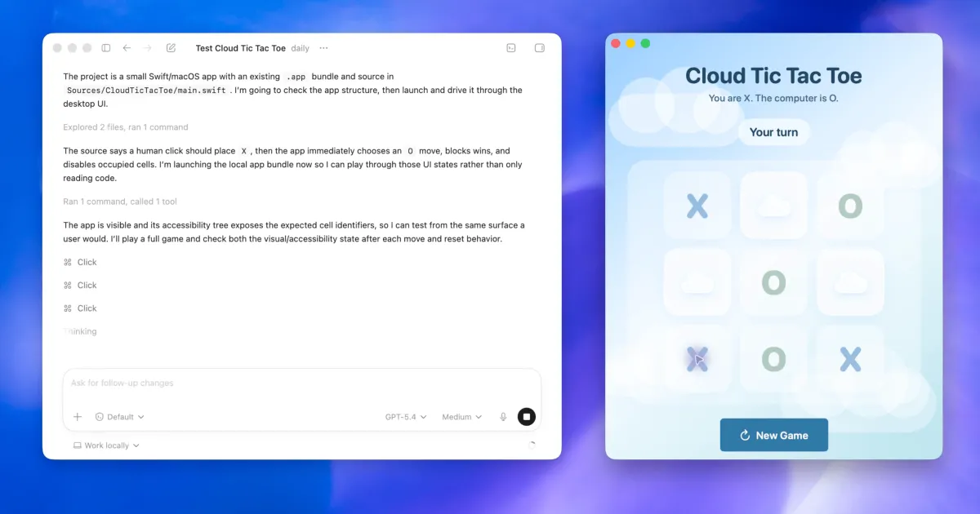Image resolution: width=980 pixels, height=514 pixels.
Task: Click the empty bottom-left cloud cell on the board
Action: click(697, 283)
